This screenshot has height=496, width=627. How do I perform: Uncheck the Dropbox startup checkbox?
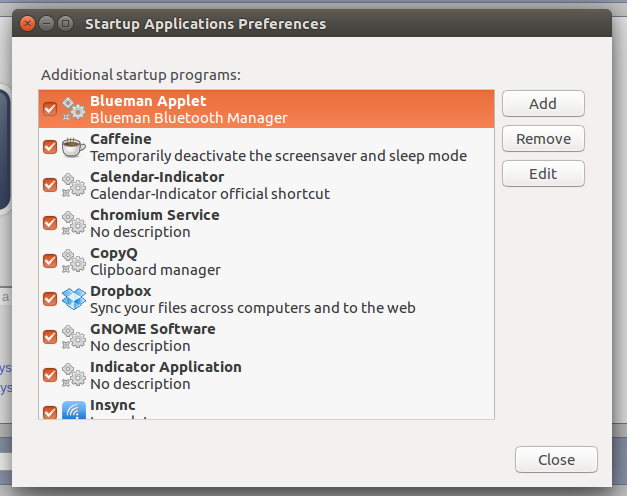pyautogui.click(x=50, y=299)
